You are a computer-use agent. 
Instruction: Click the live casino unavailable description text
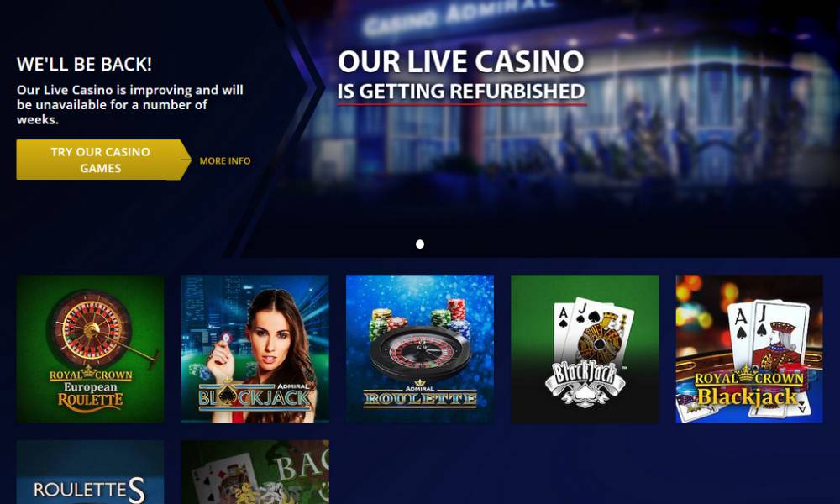(x=129, y=105)
